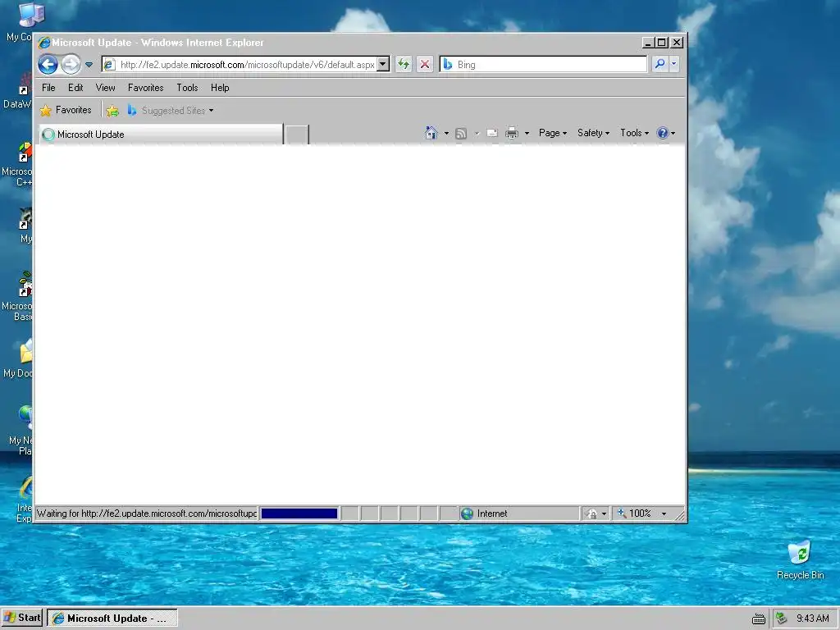
Task: Open the Safety command bar menu
Action: (593, 133)
